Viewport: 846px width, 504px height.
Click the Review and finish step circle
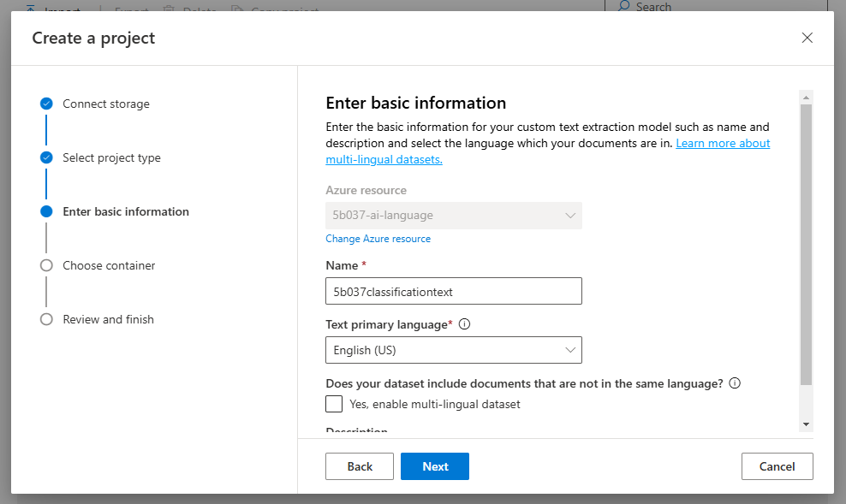click(46, 319)
